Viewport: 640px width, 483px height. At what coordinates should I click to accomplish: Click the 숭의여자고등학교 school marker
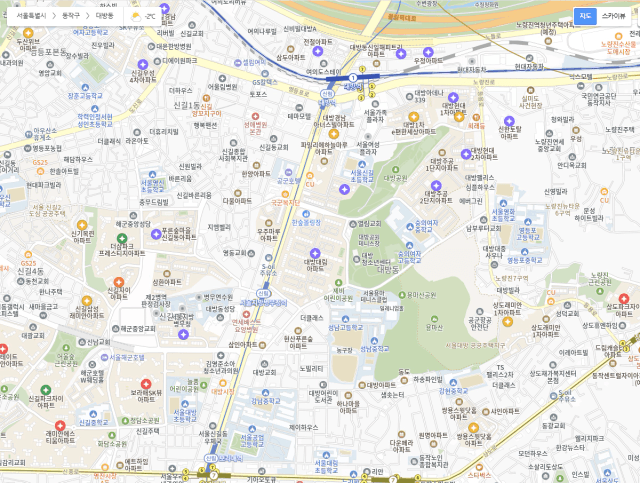(409, 245)
